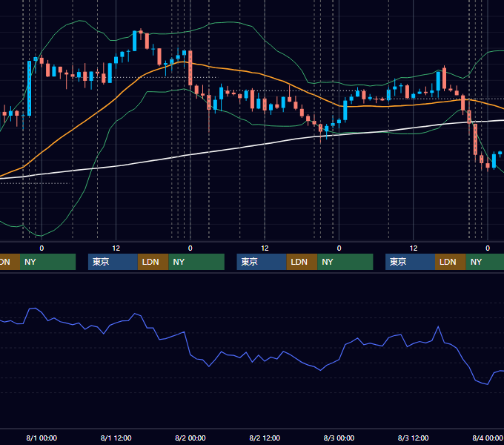
Task: Click the 8/3 00:00 time axis label
Action: (x=339, y=438)
